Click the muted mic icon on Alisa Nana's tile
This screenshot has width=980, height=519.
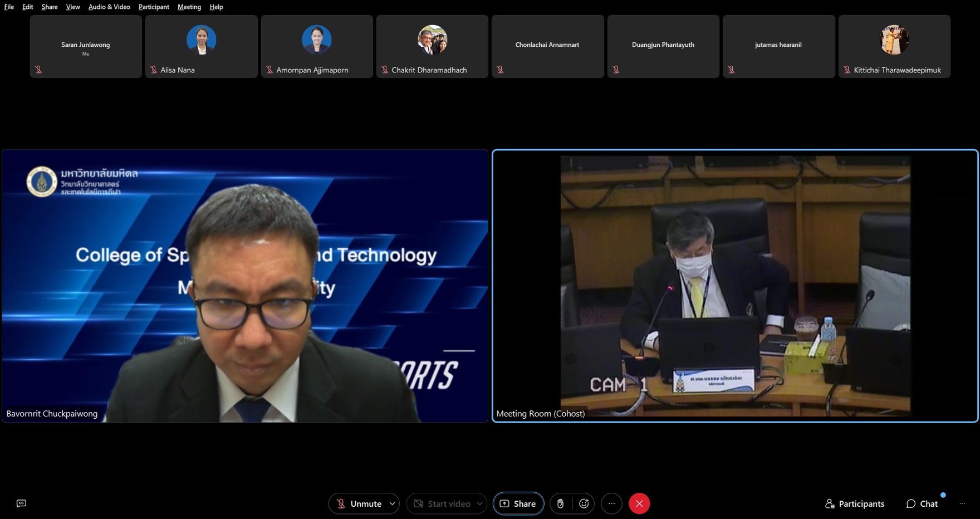(x=154, y=70)
